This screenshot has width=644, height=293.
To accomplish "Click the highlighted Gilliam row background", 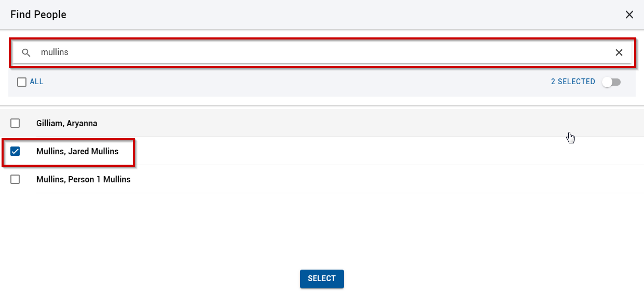I will pyautogui.click(x=363, y=123).
